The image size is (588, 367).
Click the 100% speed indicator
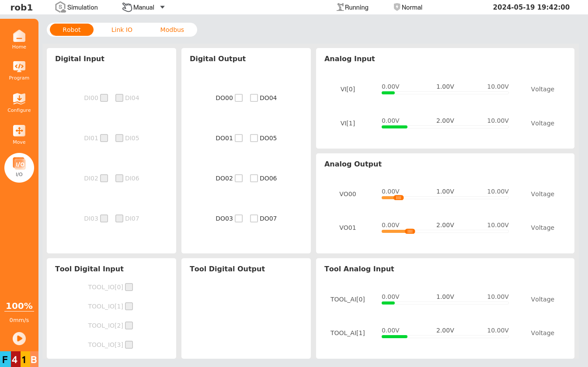19,306
